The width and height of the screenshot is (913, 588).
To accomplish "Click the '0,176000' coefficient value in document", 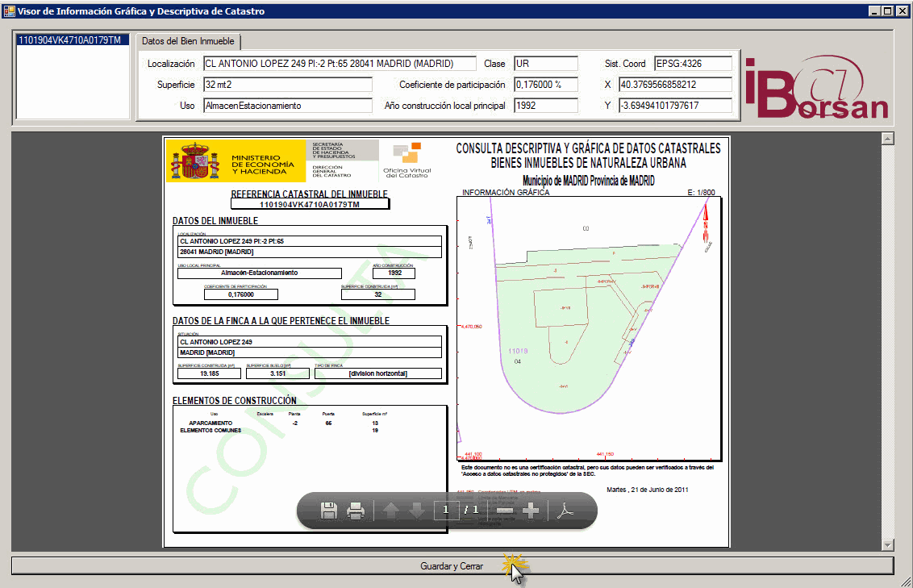I will (241, 294).
